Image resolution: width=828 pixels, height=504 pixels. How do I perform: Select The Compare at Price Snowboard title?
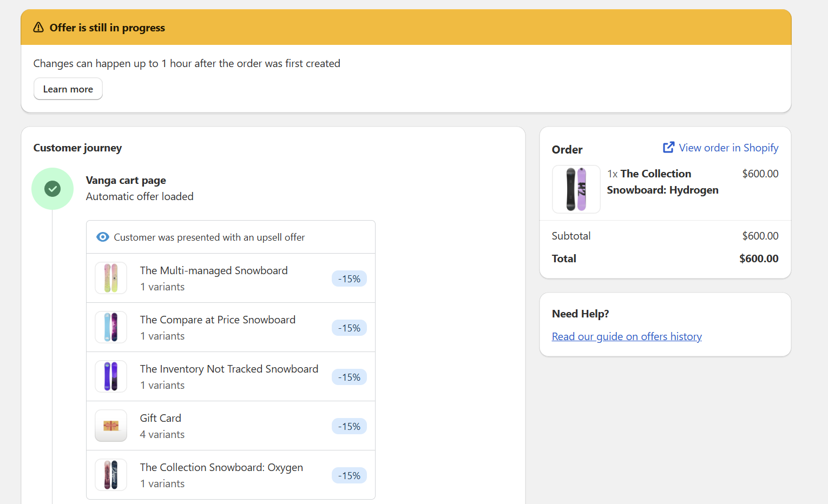point(218,320)
